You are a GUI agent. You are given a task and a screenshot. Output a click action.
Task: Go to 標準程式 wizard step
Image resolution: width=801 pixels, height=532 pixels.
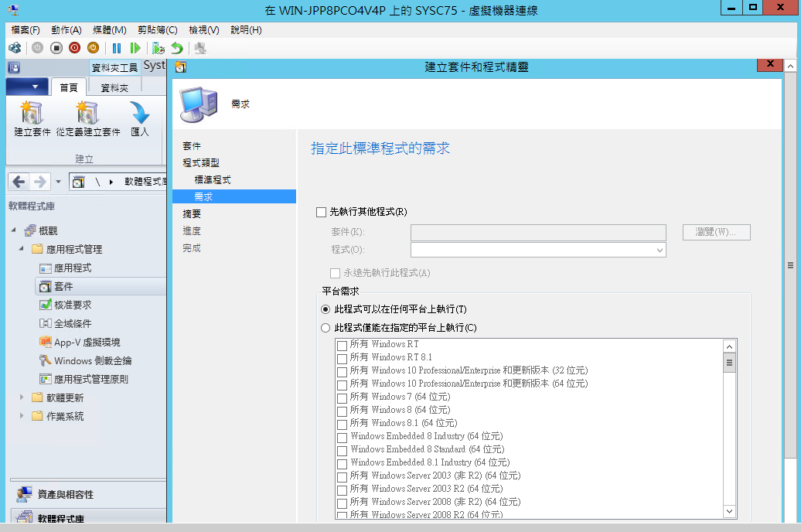click(x=213, y=180)
